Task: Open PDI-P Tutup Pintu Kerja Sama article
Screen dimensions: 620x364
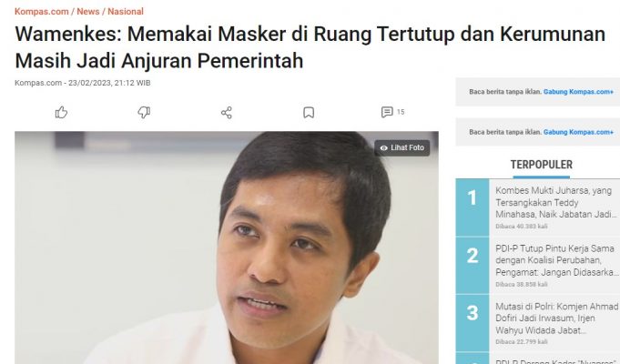Action: pyautogui.click(x=555, y=260)
